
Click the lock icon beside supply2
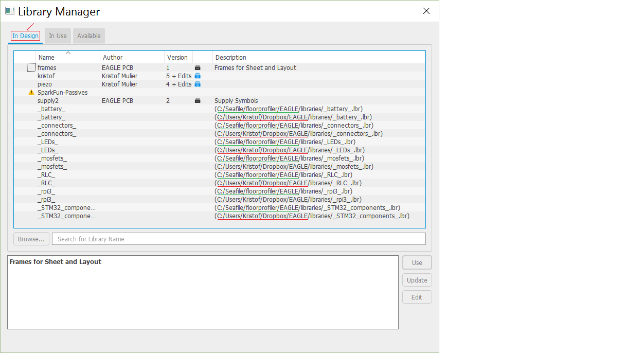[198, 100]
